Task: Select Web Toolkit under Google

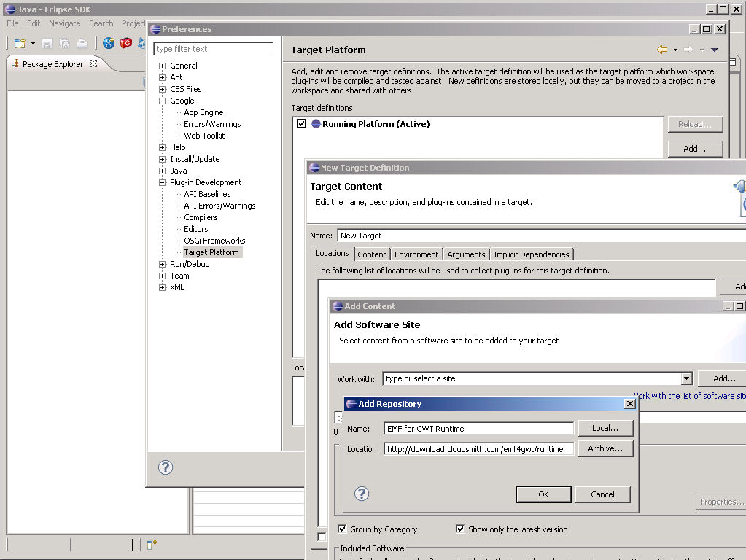Action: point(204,136)
